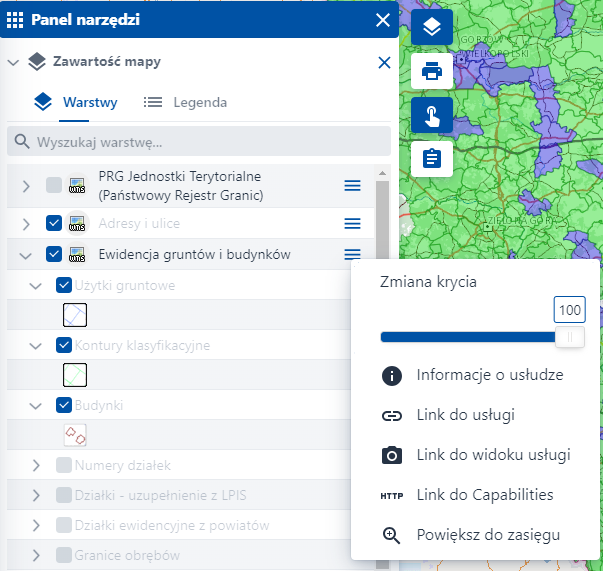
Task: Collapse the Ewidencja gruntów i budynków group
Action: click(x=26, y=255)
